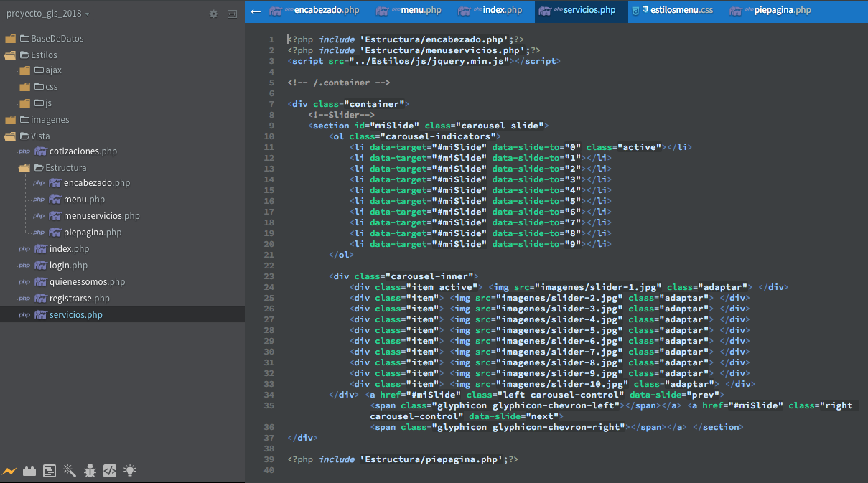Click the bug icon in the bottom toolbar
Image resolution: width=868 pixels, height=483 pixels.
[x=90, y=471]
